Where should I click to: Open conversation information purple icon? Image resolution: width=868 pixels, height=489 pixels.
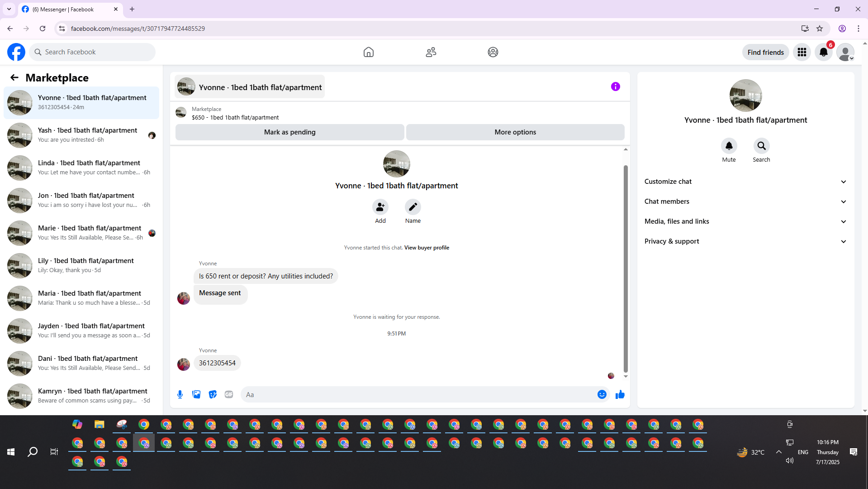point(616,86)
